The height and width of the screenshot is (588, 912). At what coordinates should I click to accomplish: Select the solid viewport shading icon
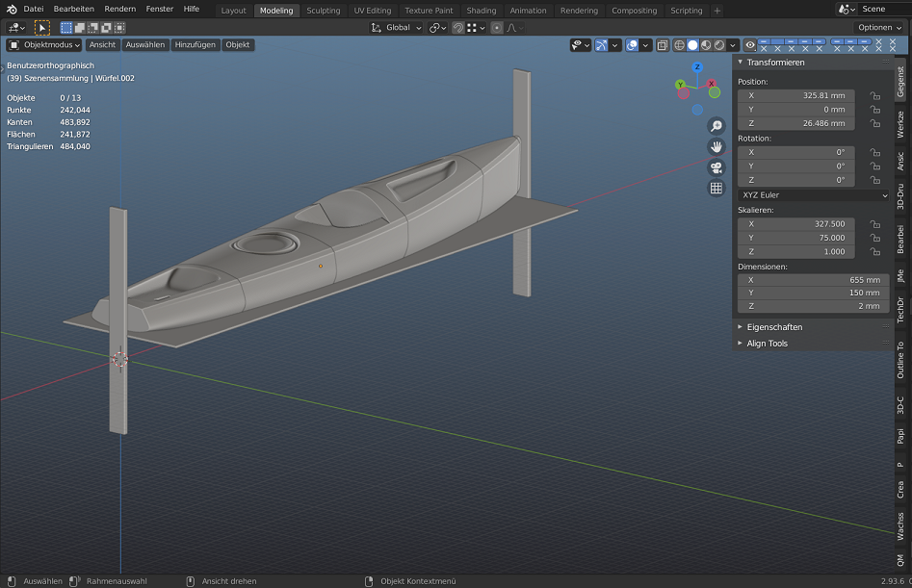(692, 45)
